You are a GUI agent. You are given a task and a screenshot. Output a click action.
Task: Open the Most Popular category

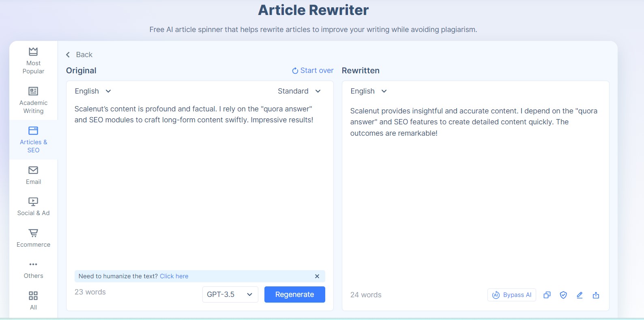point(33,61)
